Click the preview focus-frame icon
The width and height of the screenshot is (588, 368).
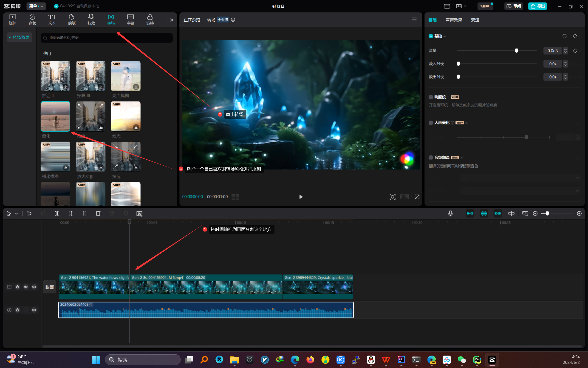[392, 197]
